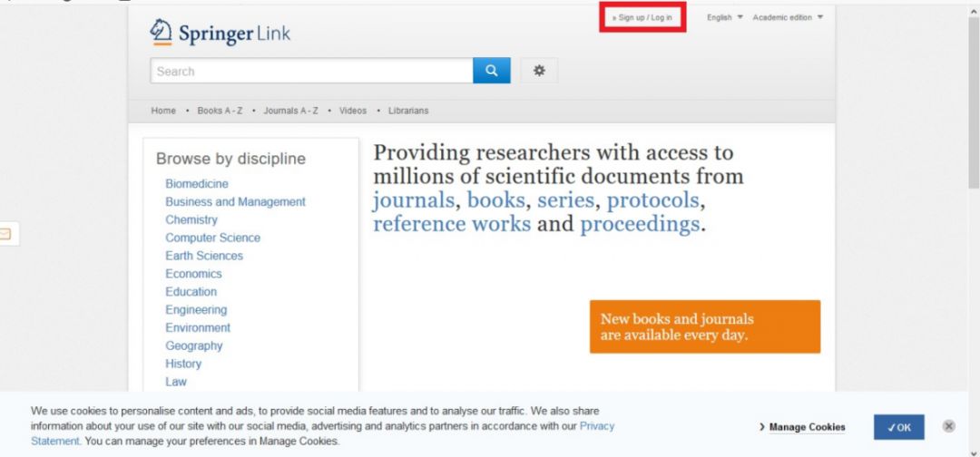
Task: Click the Sign up / Log in link
Action: coord(642,17)
